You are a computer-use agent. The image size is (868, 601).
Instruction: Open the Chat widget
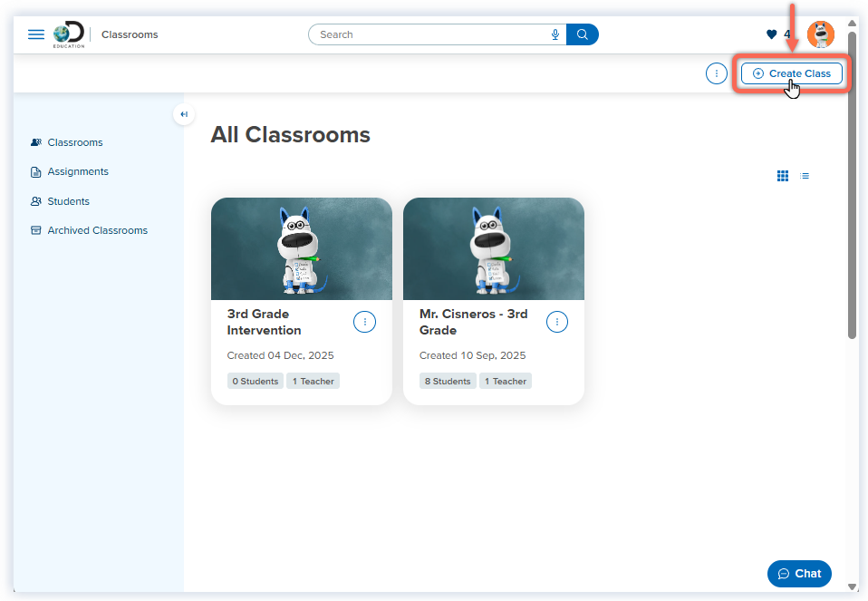point(799,573)
